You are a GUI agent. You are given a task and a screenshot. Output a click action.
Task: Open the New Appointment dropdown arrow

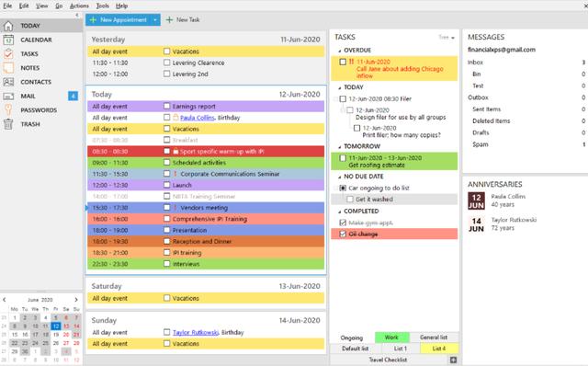pyautogui.click(x=155, y=20)
